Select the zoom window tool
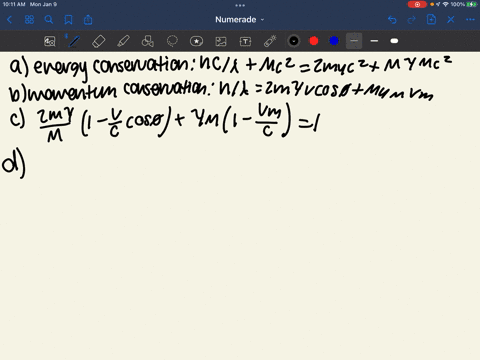Image resolution: width=480 pixels, height=360 pixels. [50, 41]
